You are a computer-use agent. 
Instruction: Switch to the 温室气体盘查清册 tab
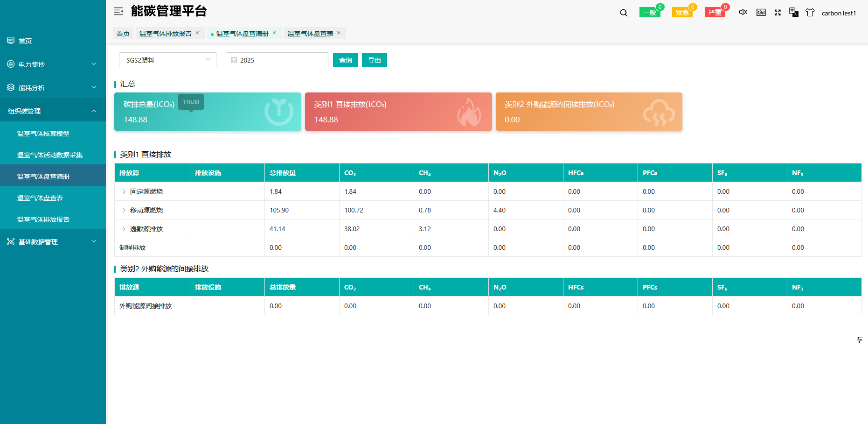click(242, 34)
